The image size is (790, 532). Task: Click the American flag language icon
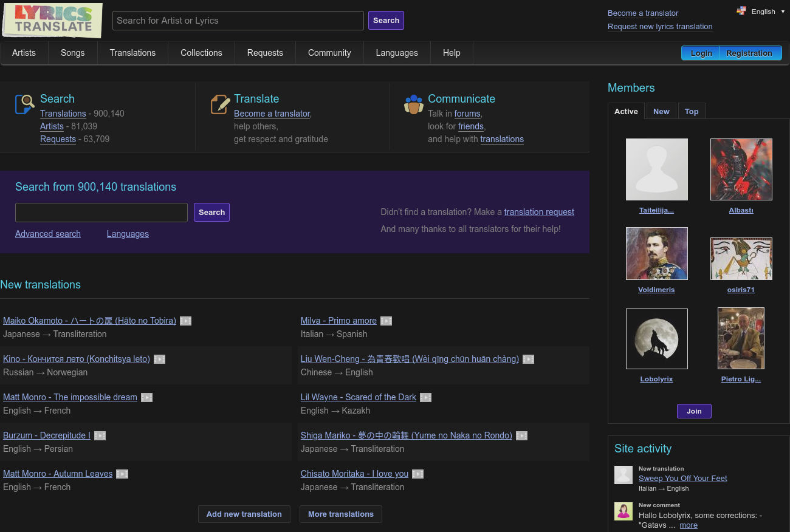[x=741, y=10]
